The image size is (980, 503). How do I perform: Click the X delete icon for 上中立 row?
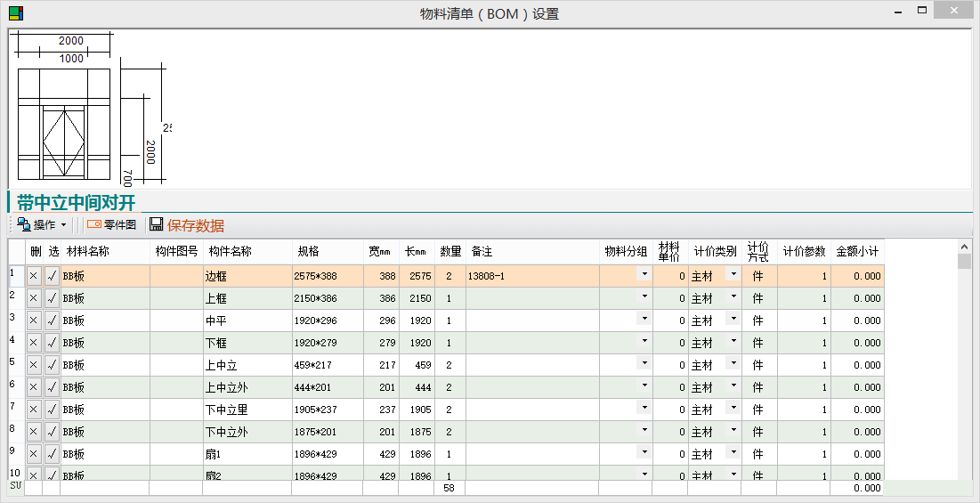34,365
